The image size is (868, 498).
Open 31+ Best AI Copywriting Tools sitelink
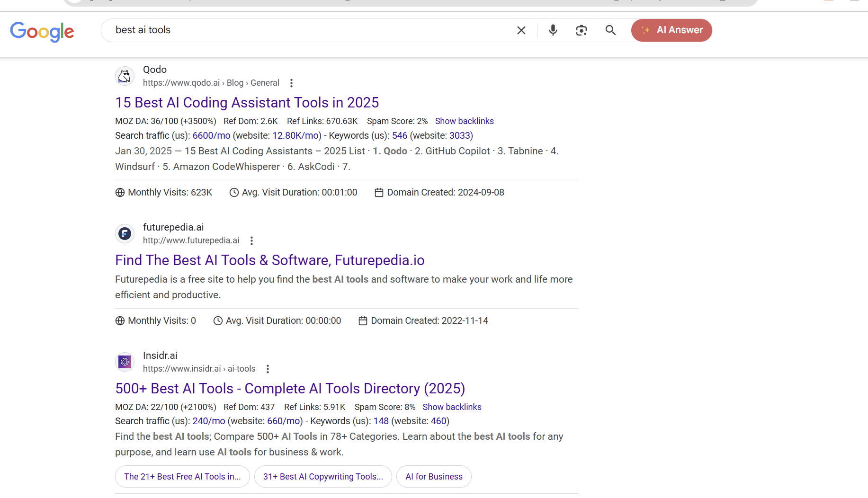tap(323, 477)
